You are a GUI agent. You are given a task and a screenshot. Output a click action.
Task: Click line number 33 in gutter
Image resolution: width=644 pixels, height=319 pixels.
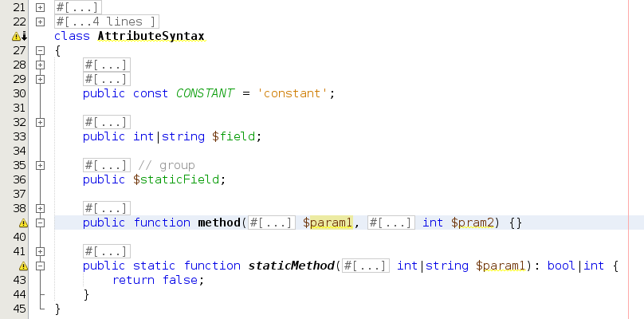(x=19, y=136)
